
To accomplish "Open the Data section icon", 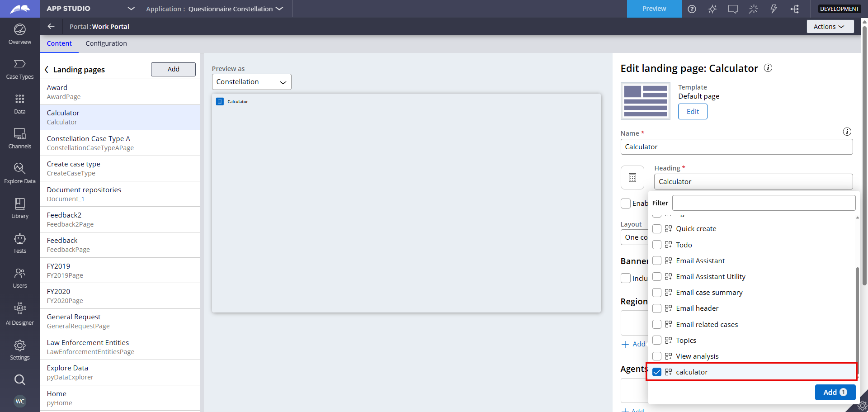I will pos(19,104).
